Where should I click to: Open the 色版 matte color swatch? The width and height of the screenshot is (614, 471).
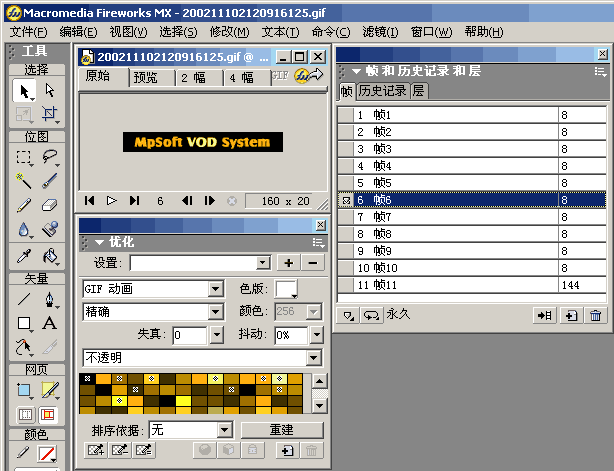coord(286,289)
